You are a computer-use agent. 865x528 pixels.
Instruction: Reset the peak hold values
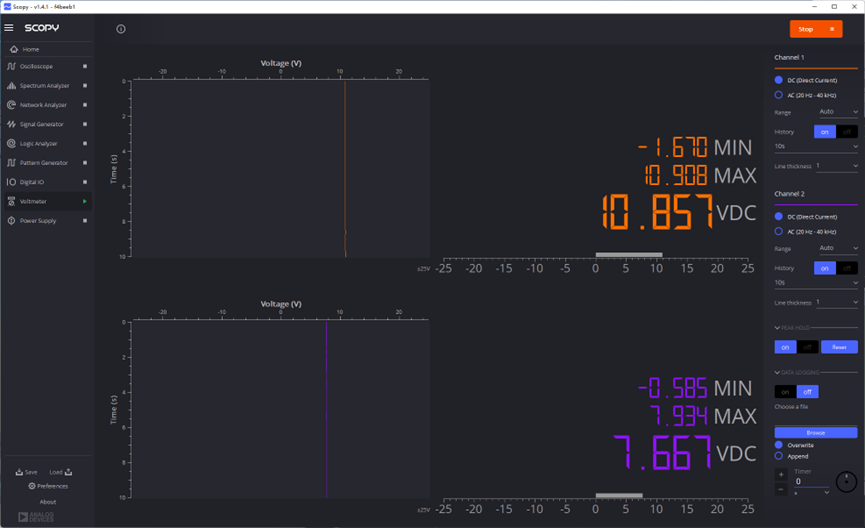tap(839, 347)
